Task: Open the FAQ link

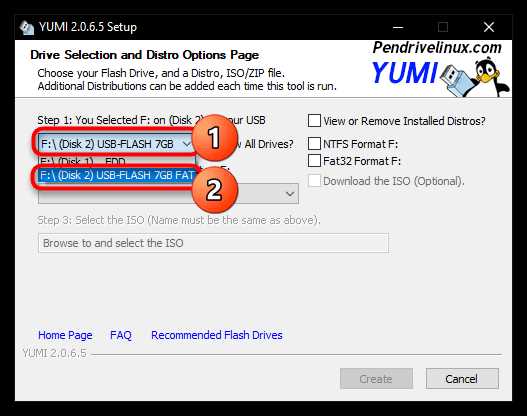Action: pyautogui.click(x=121, y=335)
